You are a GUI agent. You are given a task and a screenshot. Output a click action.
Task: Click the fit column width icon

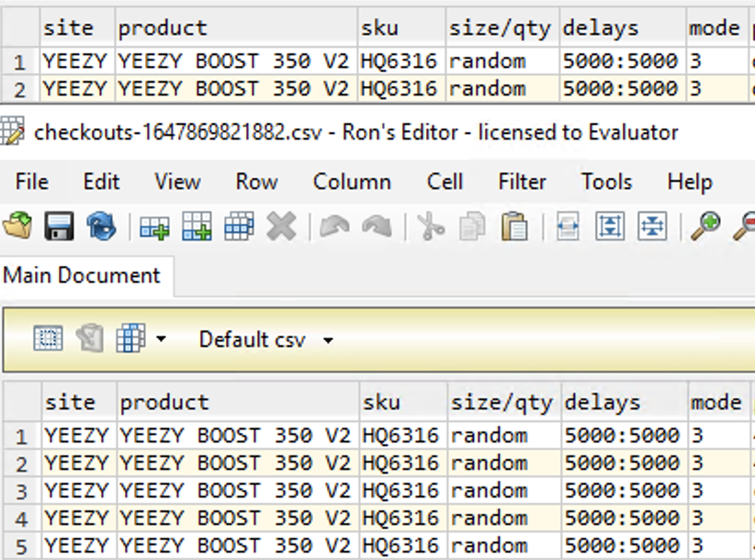click(568, 226)
